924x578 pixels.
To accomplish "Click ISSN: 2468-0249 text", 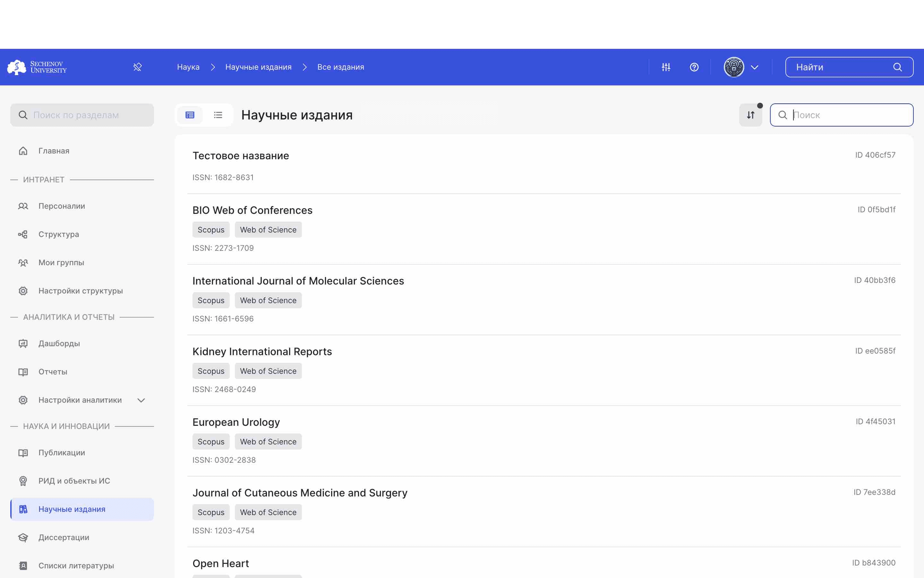I will [x=224, y=390].
